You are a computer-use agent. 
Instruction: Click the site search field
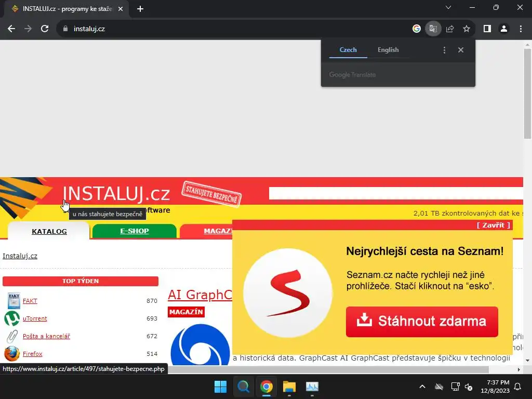[396, 193]
